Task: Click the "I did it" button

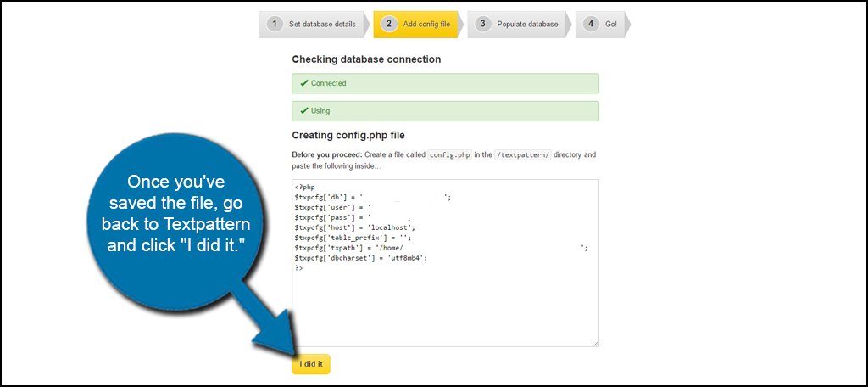Action: (311, 364)
